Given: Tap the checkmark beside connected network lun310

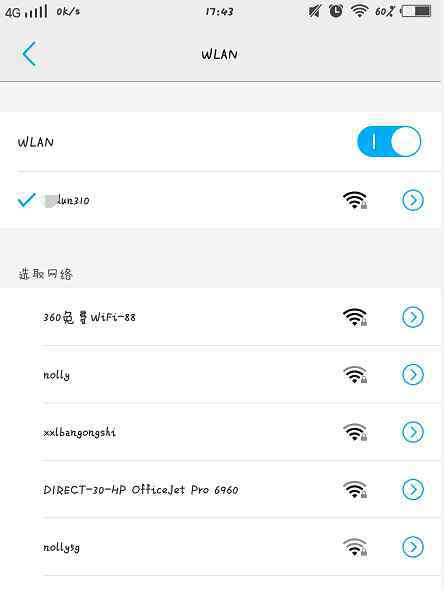Looking at the screenshot, I should point(26,200).
